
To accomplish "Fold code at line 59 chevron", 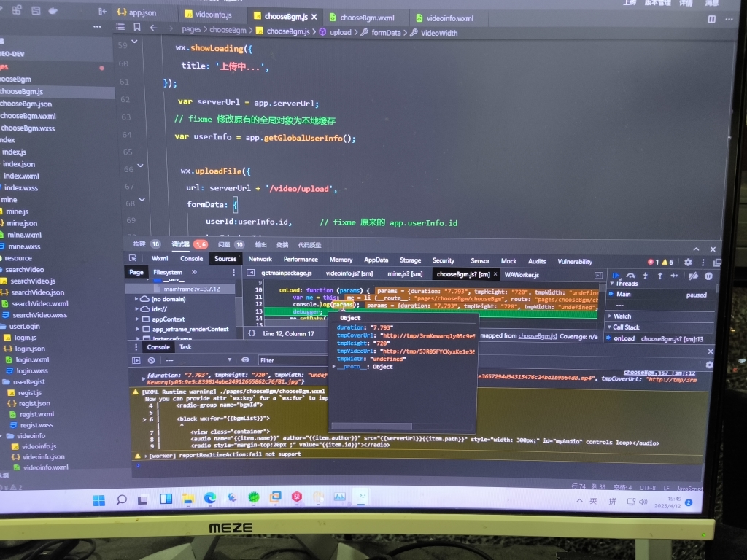I will point(135,42).
